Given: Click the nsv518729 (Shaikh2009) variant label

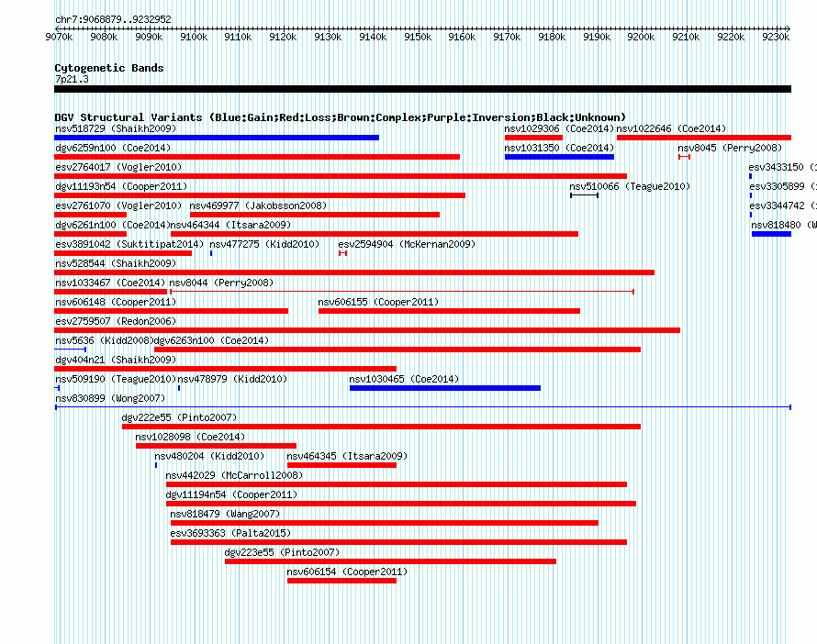Looking at the screenshot, I should coord(116,128).
